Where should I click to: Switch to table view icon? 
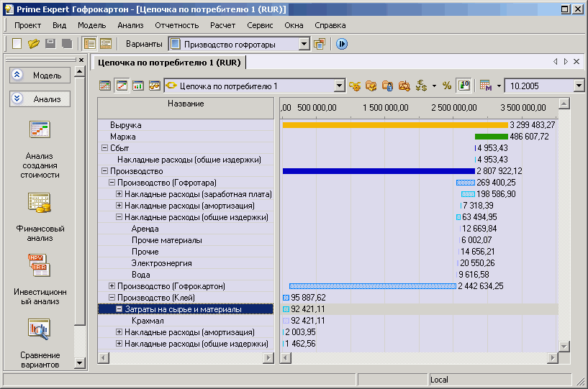coord(105,86)
